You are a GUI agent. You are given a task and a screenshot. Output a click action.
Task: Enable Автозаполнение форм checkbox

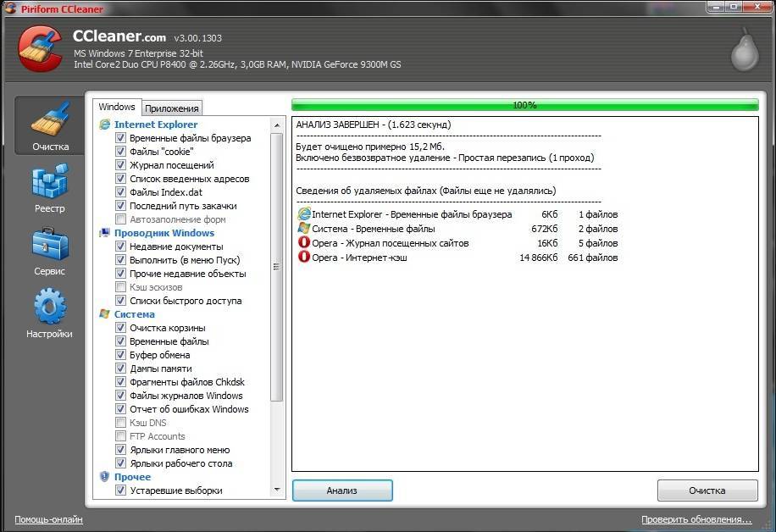(x=121, y=219)
